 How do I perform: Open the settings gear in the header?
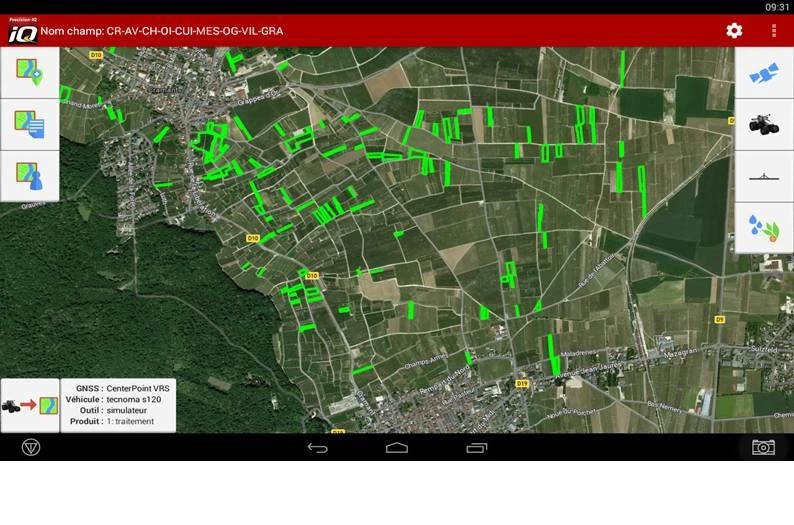734,31
